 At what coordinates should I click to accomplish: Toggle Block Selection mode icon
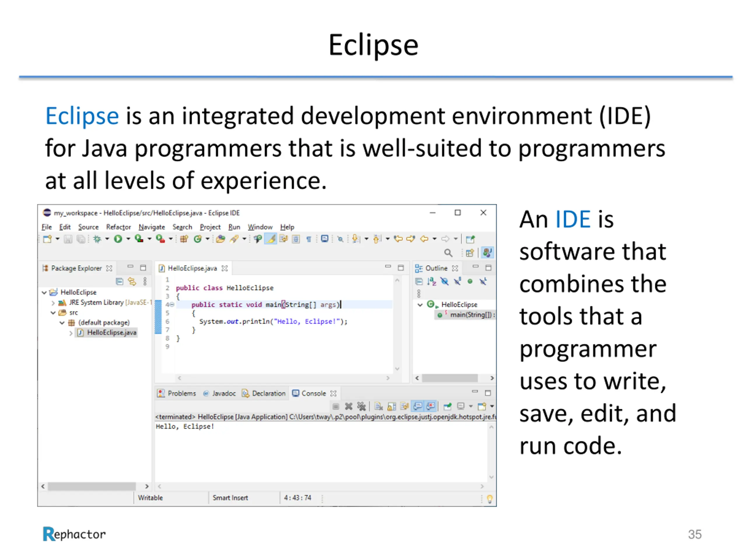click(296, 239)
